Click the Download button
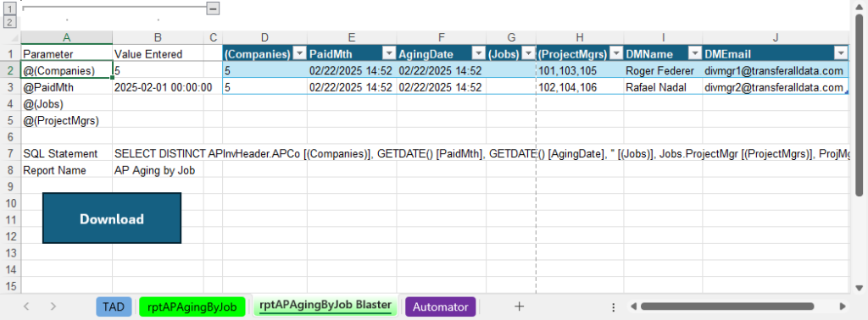This screenshot has height=320, width=868. [x=112, y=218]
